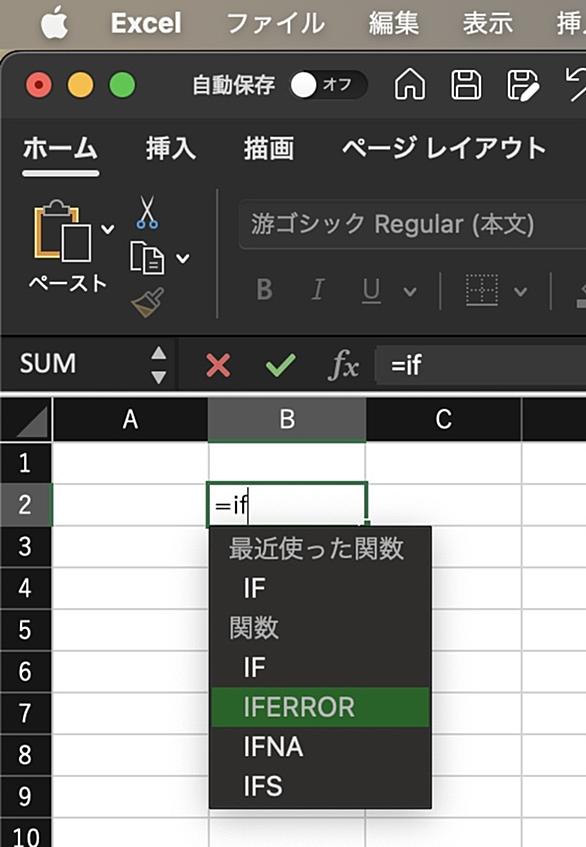Click the formula bar containing =if

(x=481, y=365)
